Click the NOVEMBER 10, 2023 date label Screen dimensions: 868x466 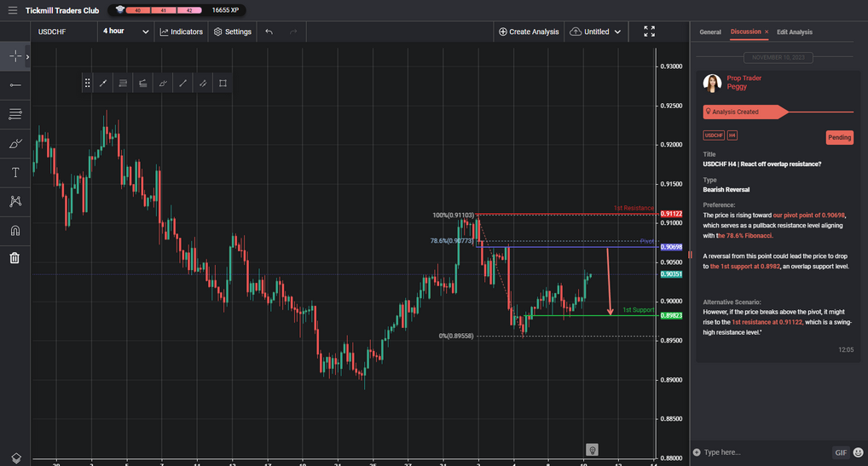(x=778, y=57)
